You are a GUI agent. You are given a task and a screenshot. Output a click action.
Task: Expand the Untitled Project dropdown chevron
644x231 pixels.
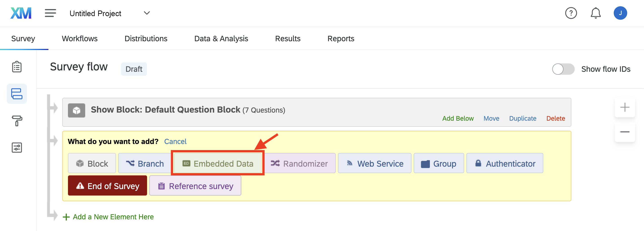coord(147,13)
